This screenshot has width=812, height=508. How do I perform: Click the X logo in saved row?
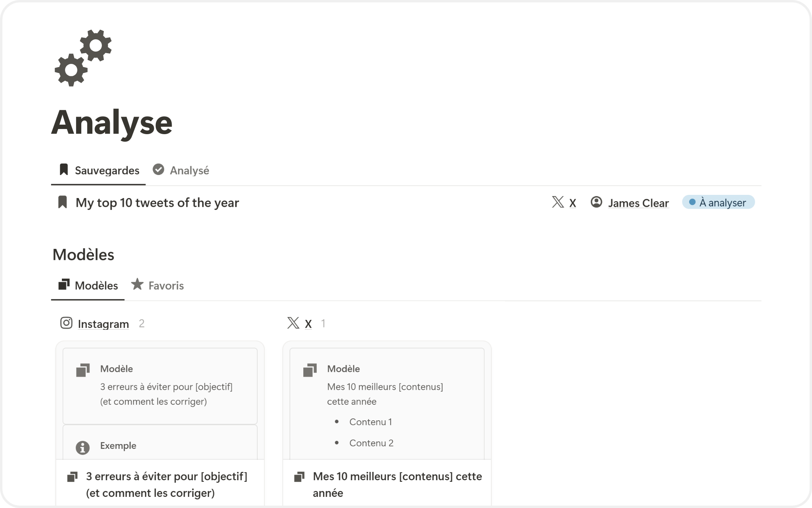[558, 202]
